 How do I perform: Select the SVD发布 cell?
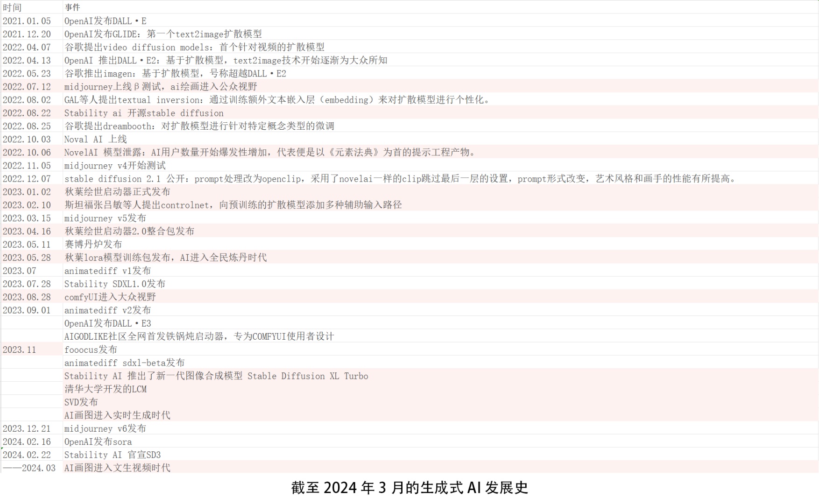pyautogui.click(x=440, y=402)
